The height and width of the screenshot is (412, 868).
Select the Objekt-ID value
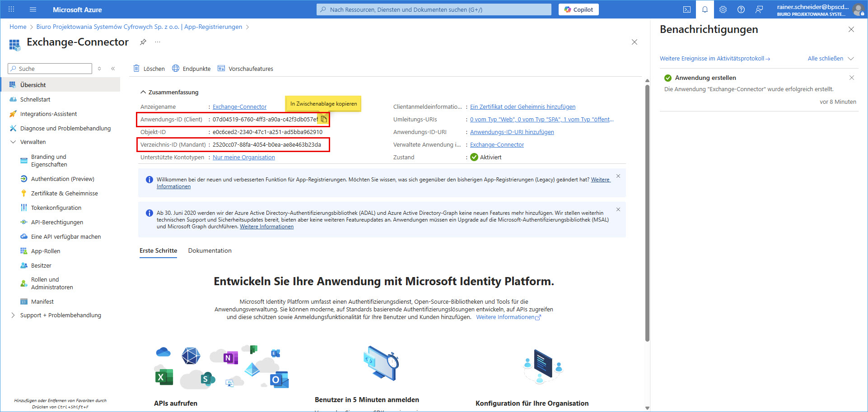click(x=267, y=132)
